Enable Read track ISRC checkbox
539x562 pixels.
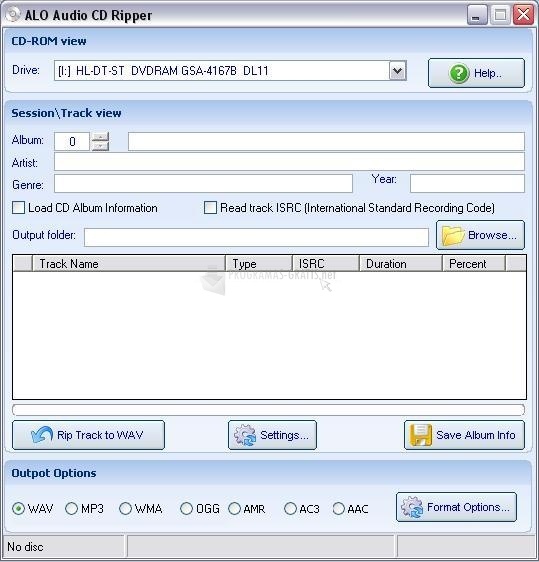[210, 208]
